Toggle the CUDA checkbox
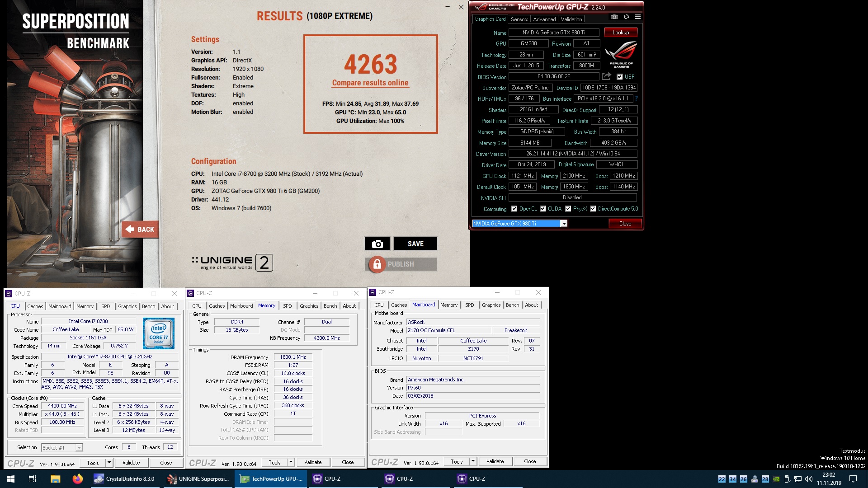The width and height of the screenshot is (868, 488). (542, 209)
